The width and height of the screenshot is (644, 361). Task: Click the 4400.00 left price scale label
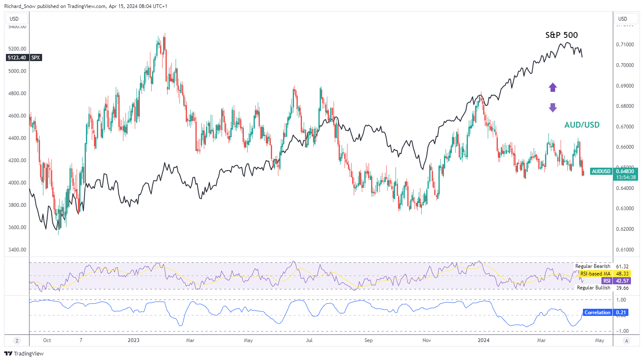click(x=17, y=138)
